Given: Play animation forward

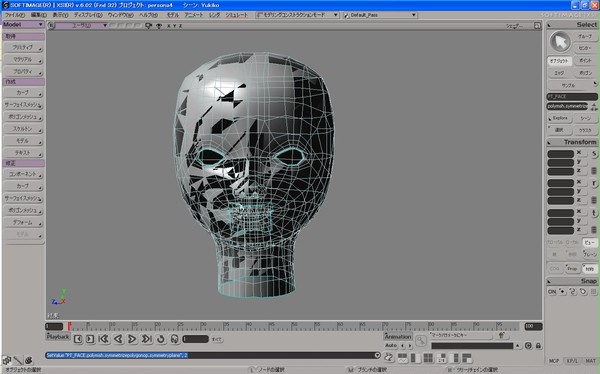Looking at the screenshot, I should [132, 339].
